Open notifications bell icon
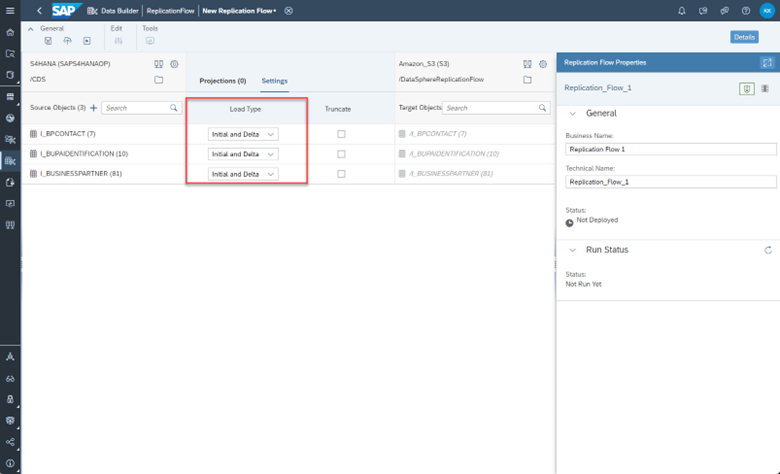Screen dimensions: 780x474 pyautogui.click(x=682, y=10)
